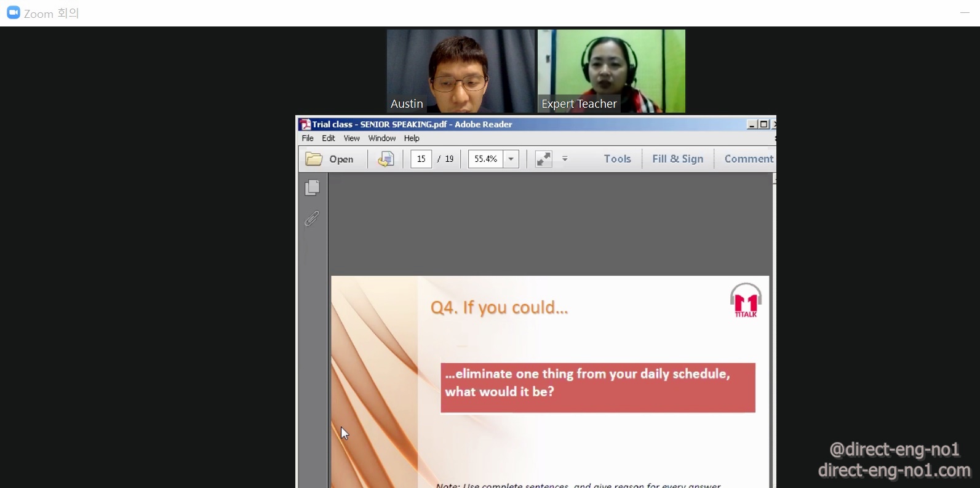Show the page thumbnails panel icon

[x=313, y=188]
